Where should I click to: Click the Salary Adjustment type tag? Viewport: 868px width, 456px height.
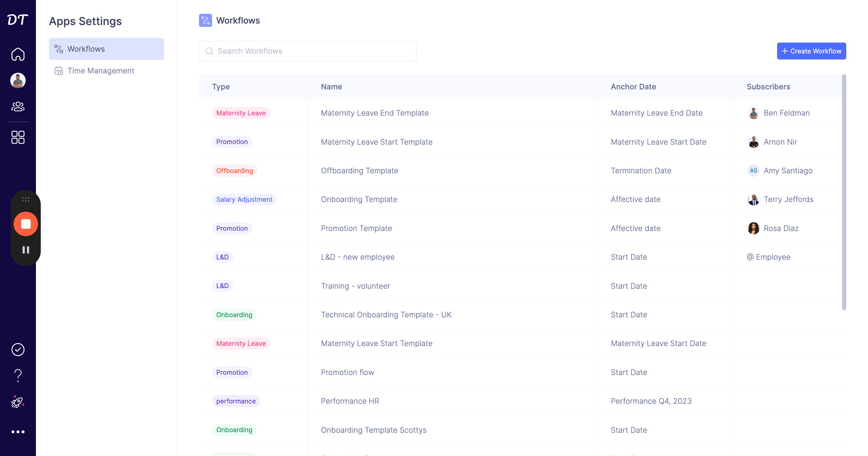click(244, 199)
